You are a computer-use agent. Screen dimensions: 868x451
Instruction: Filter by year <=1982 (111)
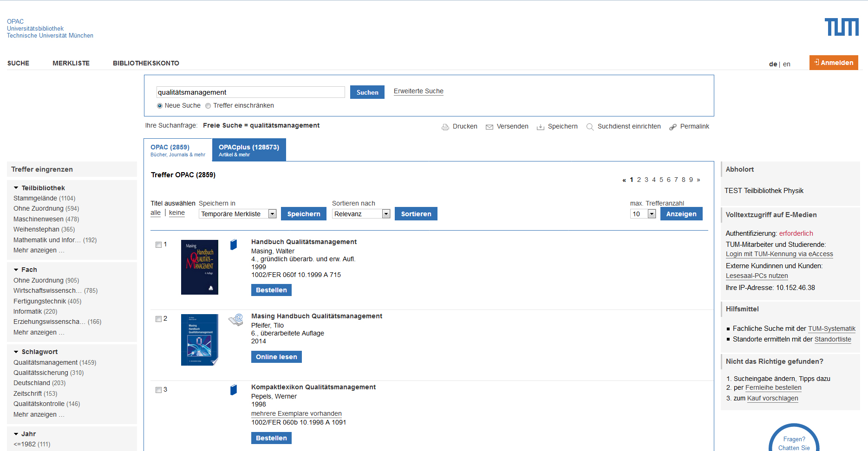(32, 444)
